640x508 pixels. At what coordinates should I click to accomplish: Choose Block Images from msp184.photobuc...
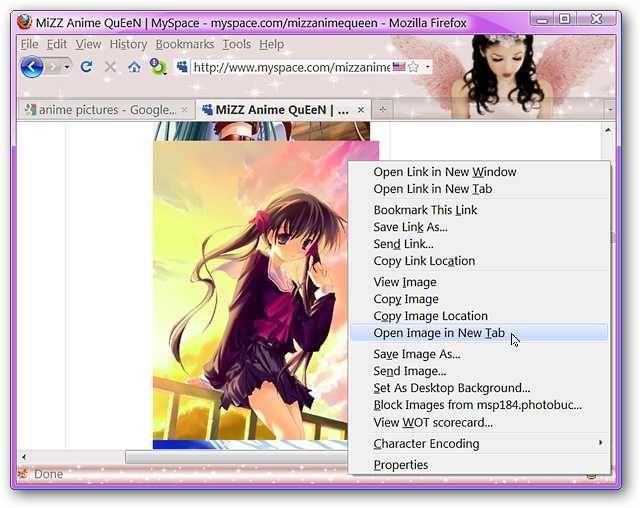[478, 405]
